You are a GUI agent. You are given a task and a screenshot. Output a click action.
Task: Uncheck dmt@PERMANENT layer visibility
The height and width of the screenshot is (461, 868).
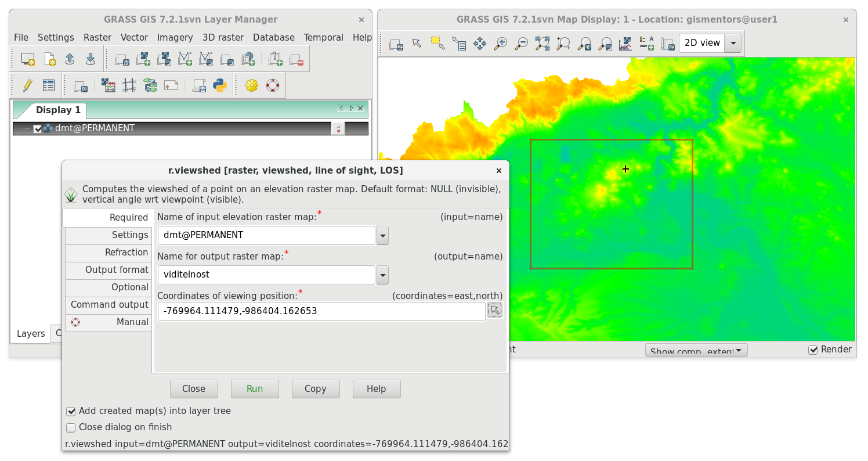tap(38, 129)
